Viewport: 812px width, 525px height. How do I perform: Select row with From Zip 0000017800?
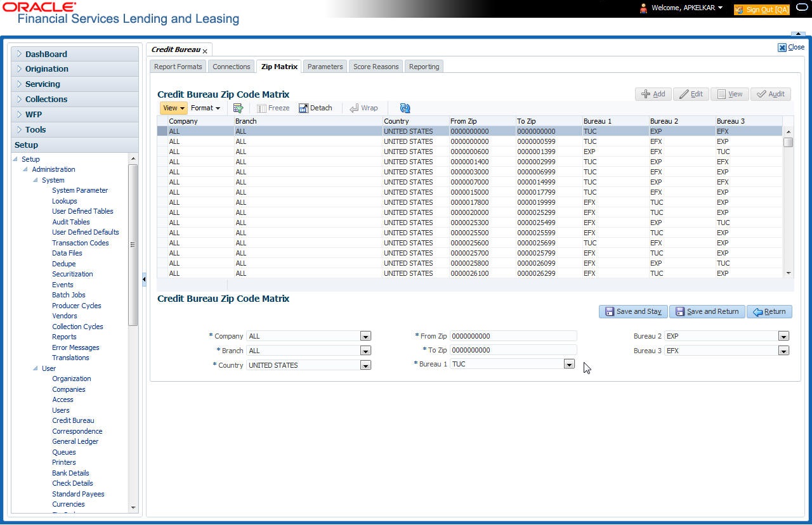(469, 202)
